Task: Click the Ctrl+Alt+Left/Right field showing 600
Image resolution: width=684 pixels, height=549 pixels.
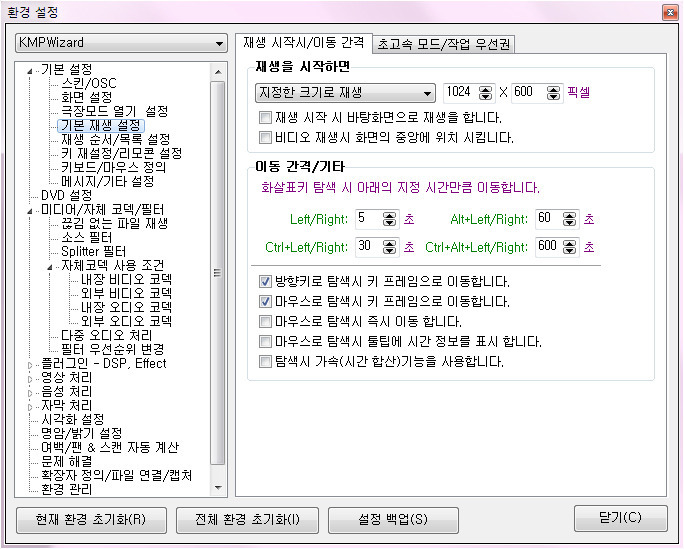Action: click(549, 247)
